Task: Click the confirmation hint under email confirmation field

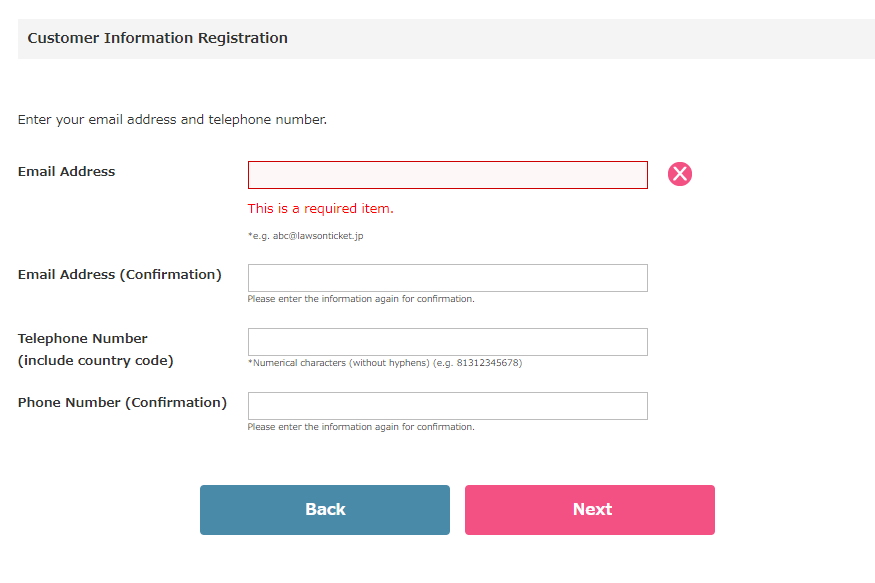Action: point(361,299)
